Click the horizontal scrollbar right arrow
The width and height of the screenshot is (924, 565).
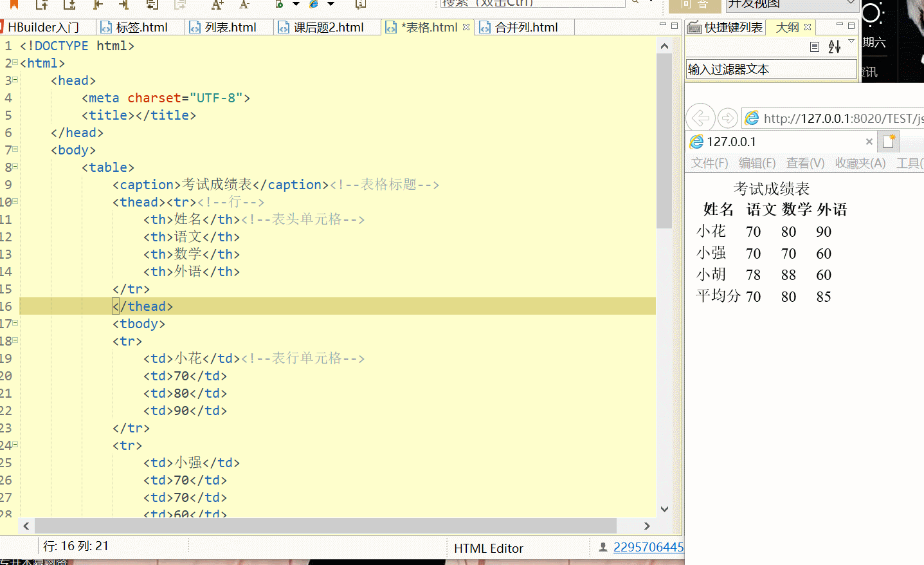pyautogui.click(x=647, y=526)
